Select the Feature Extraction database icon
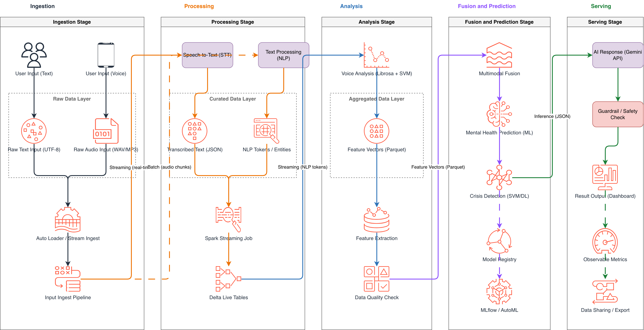644x330 pixels. pyautogui.click(x=377, y=220)
